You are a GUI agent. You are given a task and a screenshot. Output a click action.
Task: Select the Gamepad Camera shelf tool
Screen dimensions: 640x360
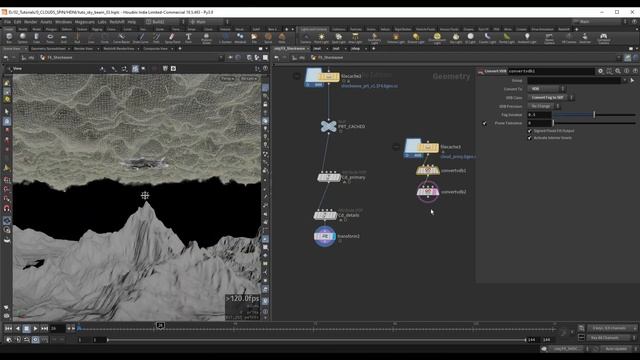pyautogui.click(x=603, y=38)
